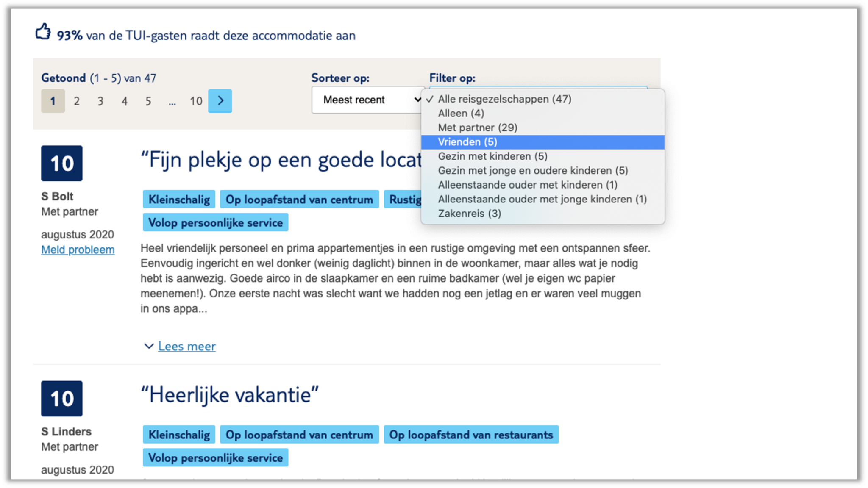The height and width of the screenshot is (488, 868).
Task: Click the Kleinschalig tag on first review
Action: (x=179, y=200)
